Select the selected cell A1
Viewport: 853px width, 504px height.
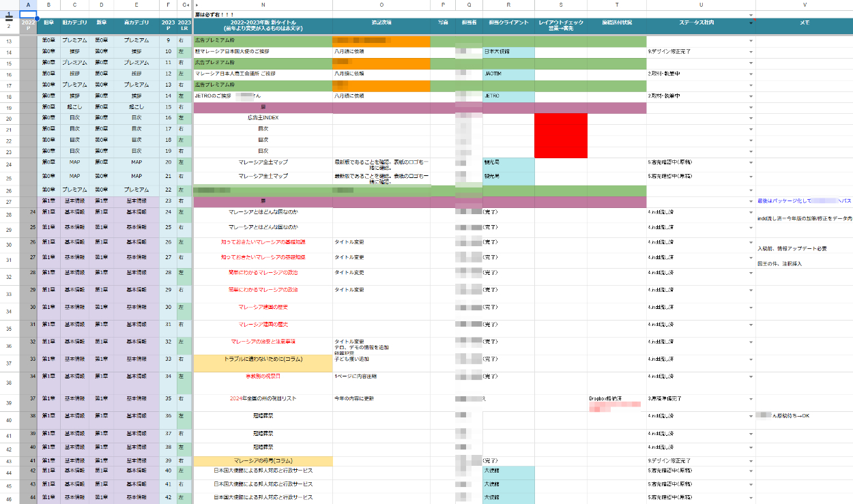28,14
